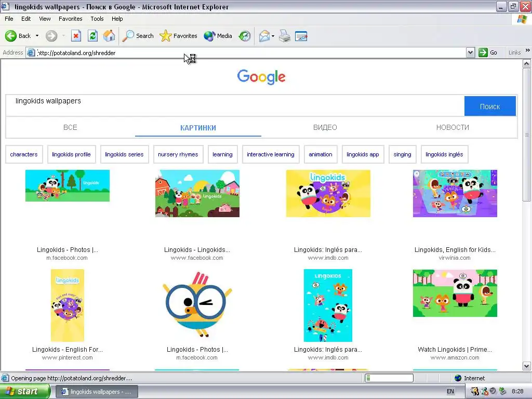
Task: Open the Edit menu
Action: click(x=26, y=19)
